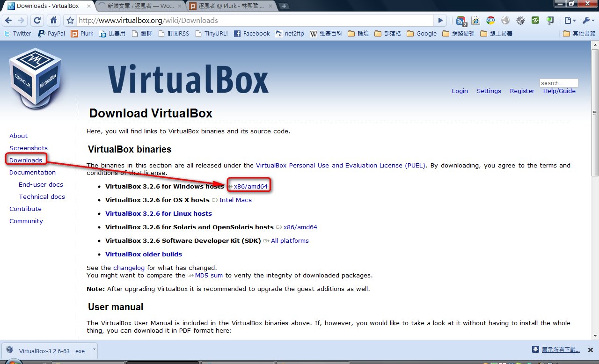
Task: Click the Login link
Action: point(460,91)
